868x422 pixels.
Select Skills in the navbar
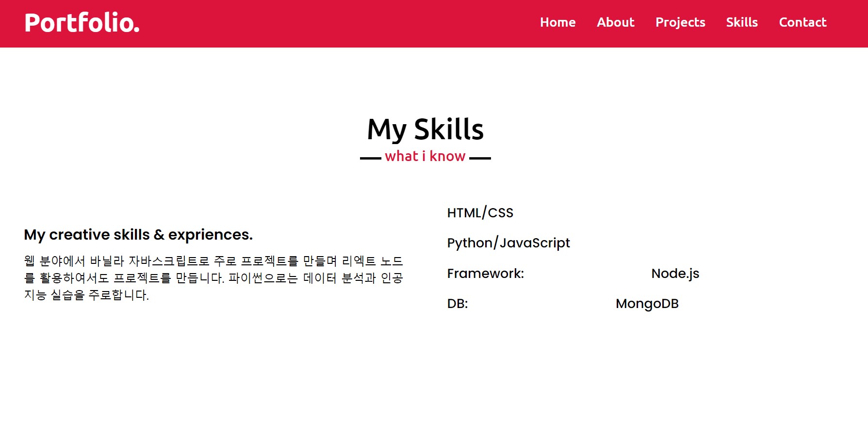pos(742,22)
